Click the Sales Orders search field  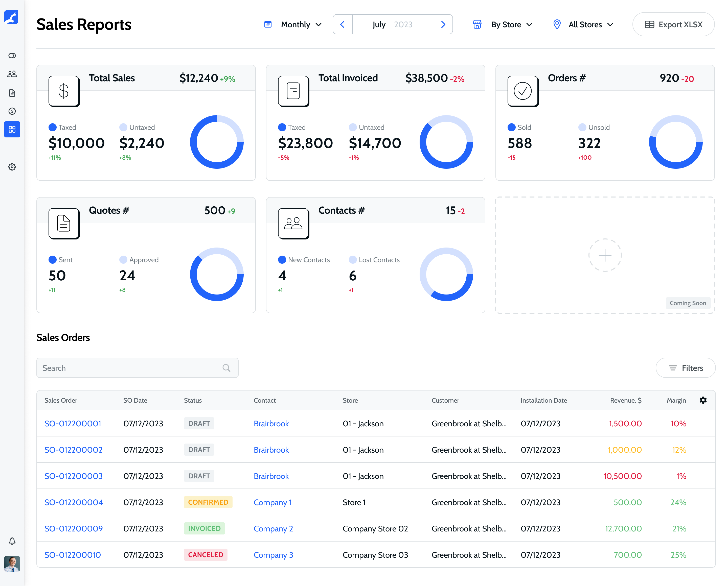(130, 368)
